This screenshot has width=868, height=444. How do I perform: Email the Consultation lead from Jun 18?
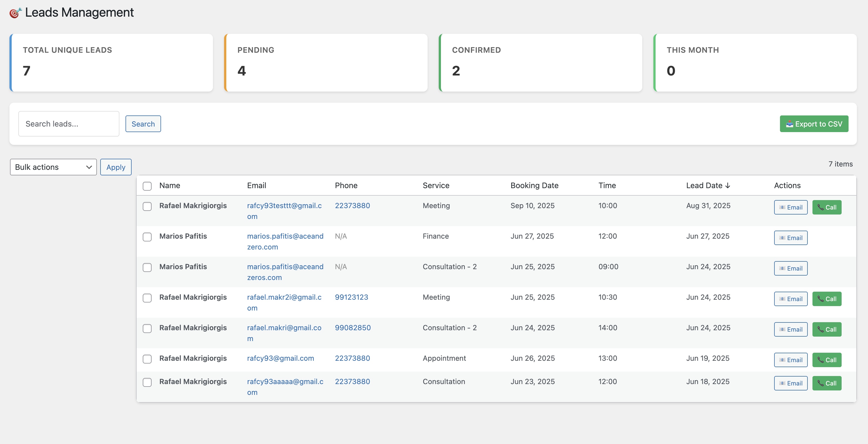point(791,383)
